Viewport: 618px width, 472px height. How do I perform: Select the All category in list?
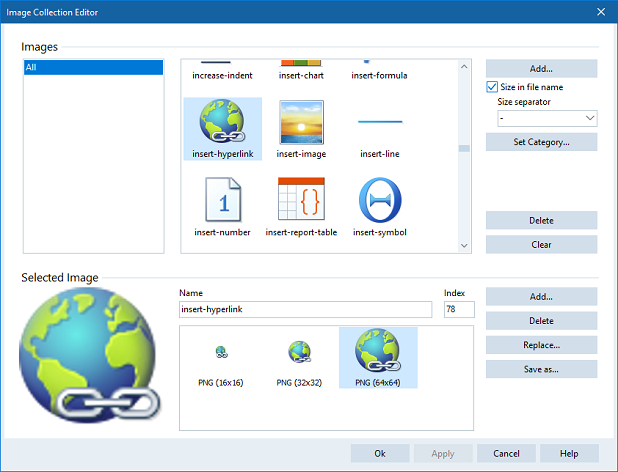(x=92, y=68)
